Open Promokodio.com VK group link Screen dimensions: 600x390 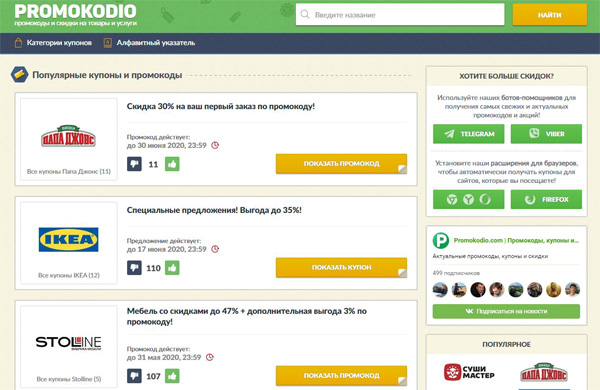pos(516,240)
